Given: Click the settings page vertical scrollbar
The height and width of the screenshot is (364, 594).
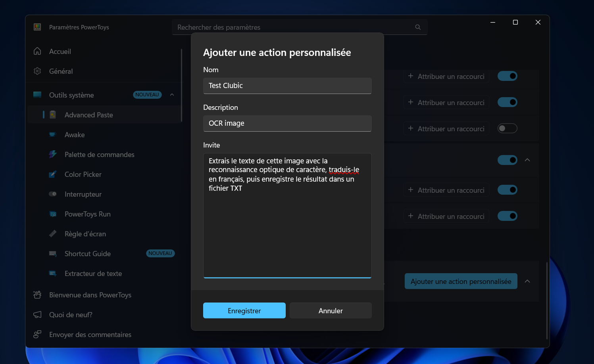Looking at the screenshot, I should tap(547, 301).
